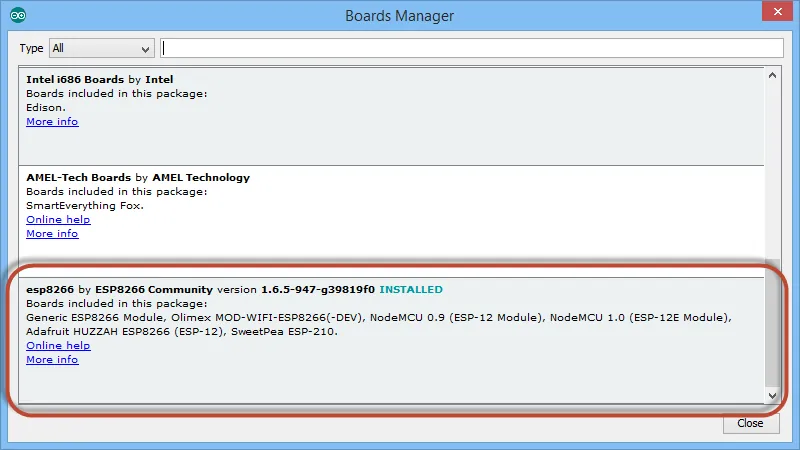Click the vertical scrollbar thumb
Screen dimensions: 800x450
(x=772, y=322)
